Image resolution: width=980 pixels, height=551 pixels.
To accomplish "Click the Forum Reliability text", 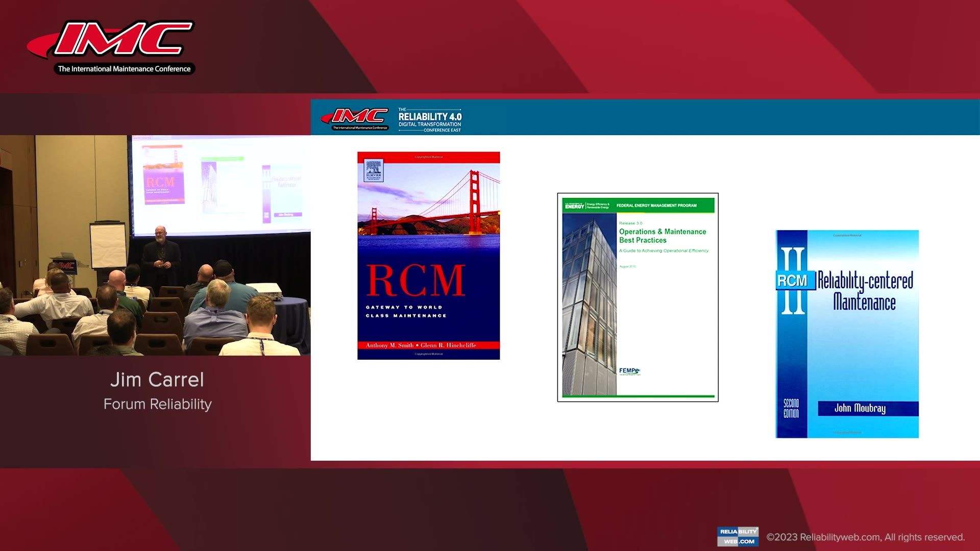I will click(x=158, y=404).
